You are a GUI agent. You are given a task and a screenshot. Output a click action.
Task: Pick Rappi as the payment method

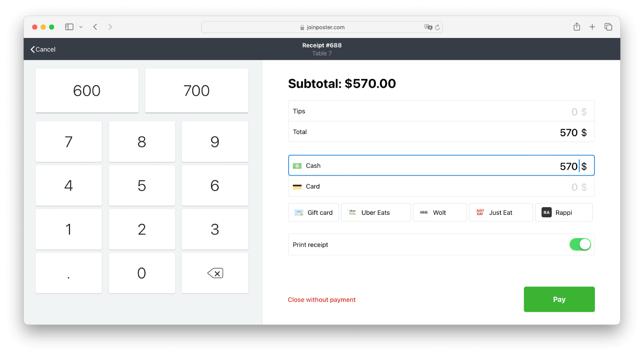tap(563, 212)
